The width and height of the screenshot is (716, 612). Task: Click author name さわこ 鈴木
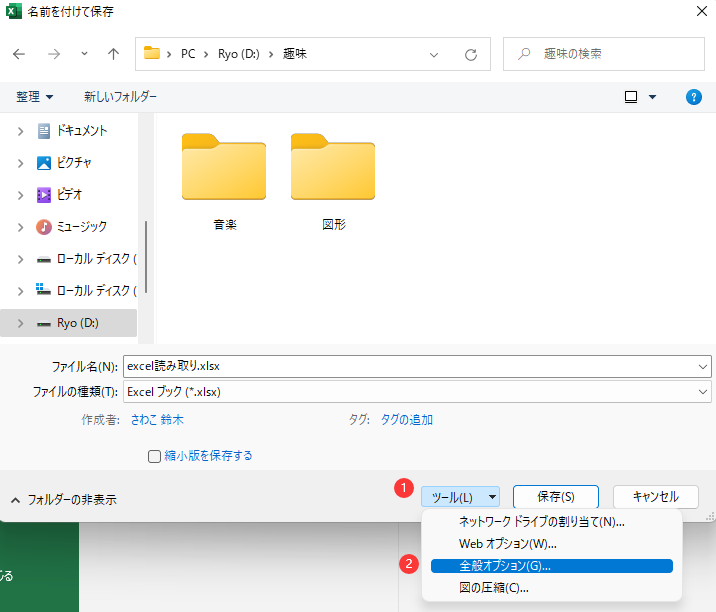tap(157, 420)
